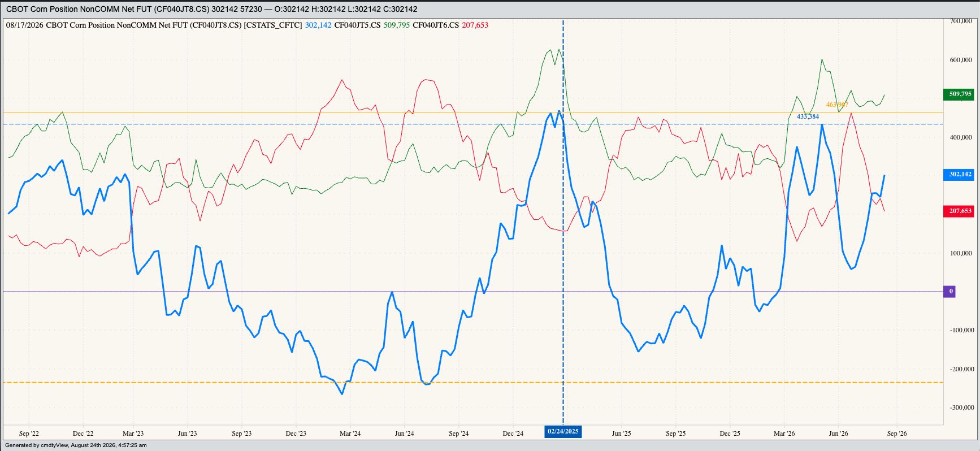Screen dimensions: 980x451
Task: Select the CF040JT6.CS legend symbol
Action: coord(436,25)
